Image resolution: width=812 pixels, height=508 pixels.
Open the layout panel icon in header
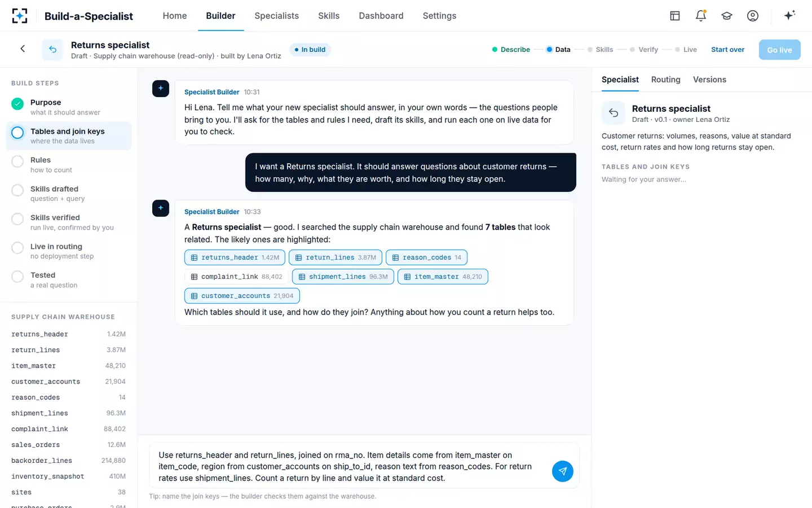[675, 16]
